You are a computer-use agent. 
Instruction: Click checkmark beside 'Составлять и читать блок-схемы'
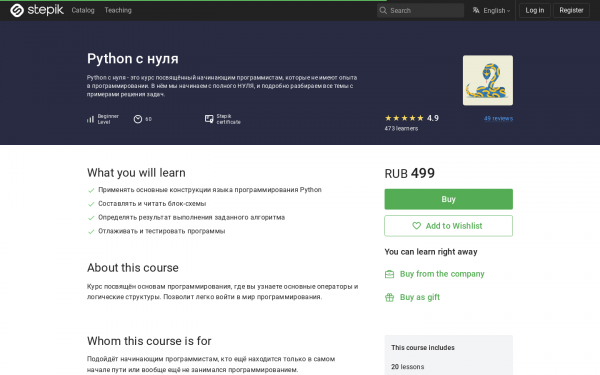pyautogui.click(x=91, y=204)
